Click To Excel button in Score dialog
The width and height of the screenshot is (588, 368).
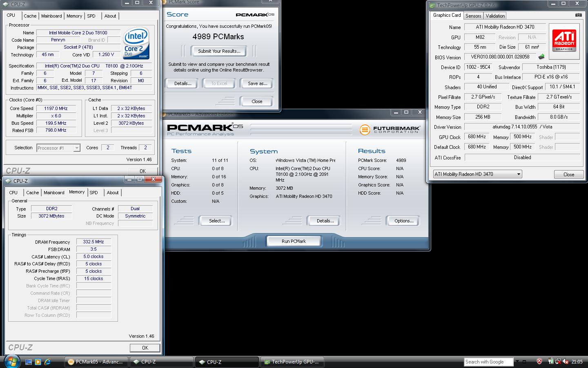(219, 83)
